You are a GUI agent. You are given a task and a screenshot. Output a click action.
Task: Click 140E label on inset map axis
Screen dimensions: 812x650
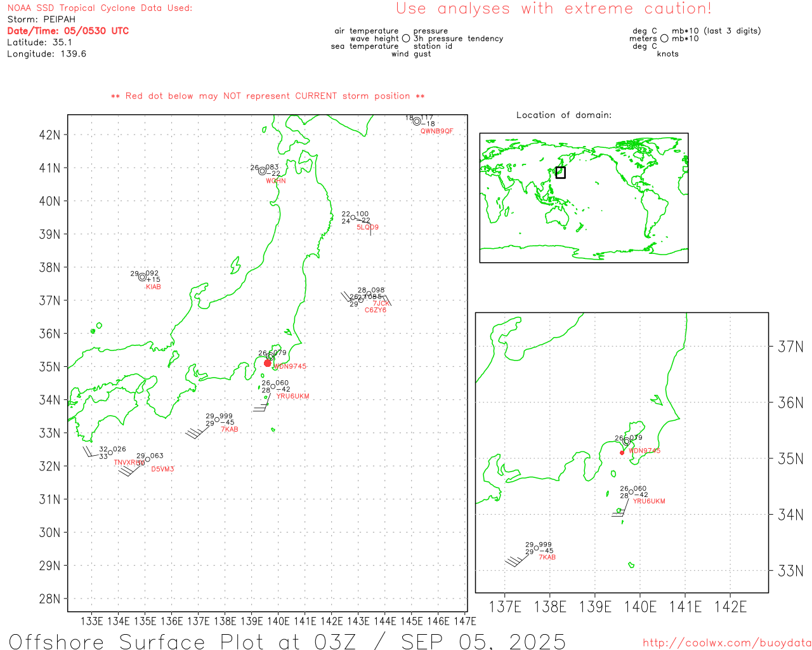click(640, 607)
